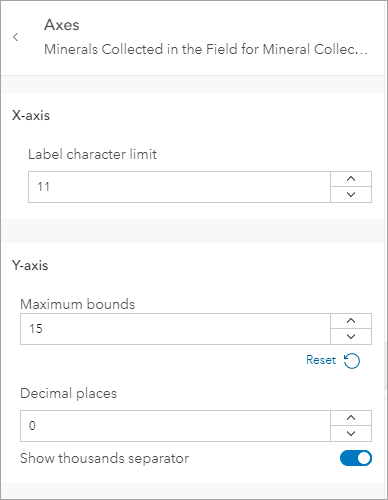Focus the Decimal places input field
The width and height of the screenshot is (388, 500).
point(175,426)
